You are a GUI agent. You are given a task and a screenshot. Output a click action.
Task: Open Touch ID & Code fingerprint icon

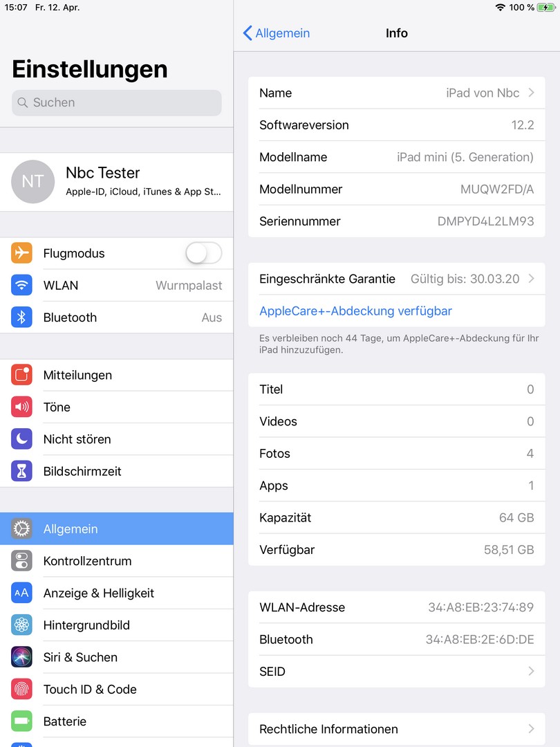point(21,689)
